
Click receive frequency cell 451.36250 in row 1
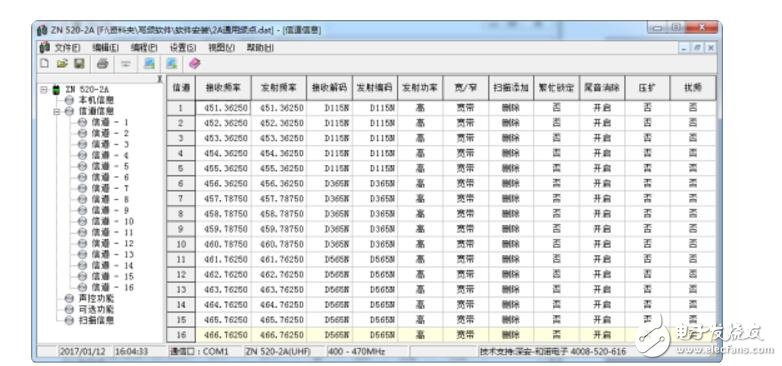click(223, 108)
